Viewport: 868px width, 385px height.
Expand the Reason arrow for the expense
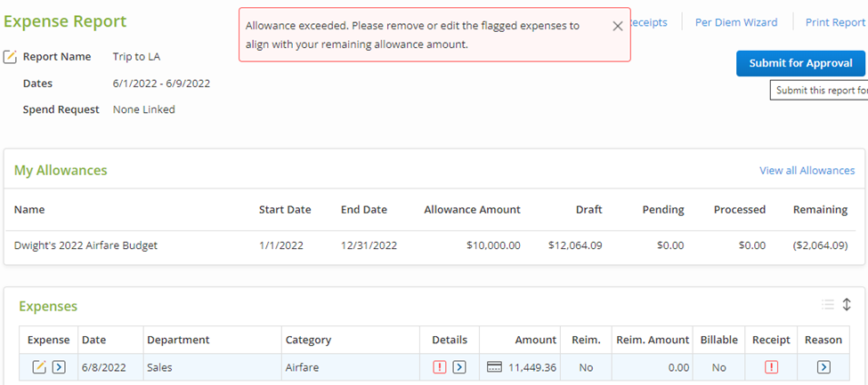pyautogui.click(x=823, y=367)
